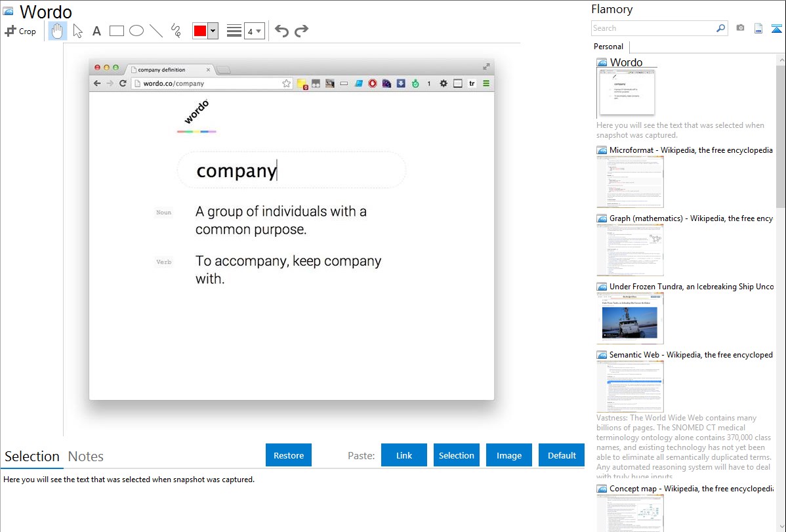Click the Paste Link button
Image resolution: width=786 pixels, height=532 pixels.
[x=404, y=455]
